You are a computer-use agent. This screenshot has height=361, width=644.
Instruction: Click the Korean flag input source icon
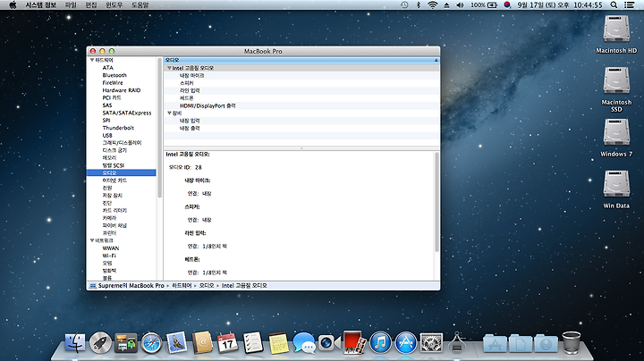point(507,5)
